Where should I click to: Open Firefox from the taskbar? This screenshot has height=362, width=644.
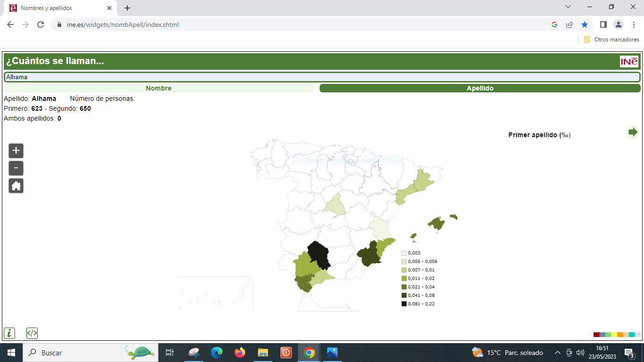tap(240, 353)
